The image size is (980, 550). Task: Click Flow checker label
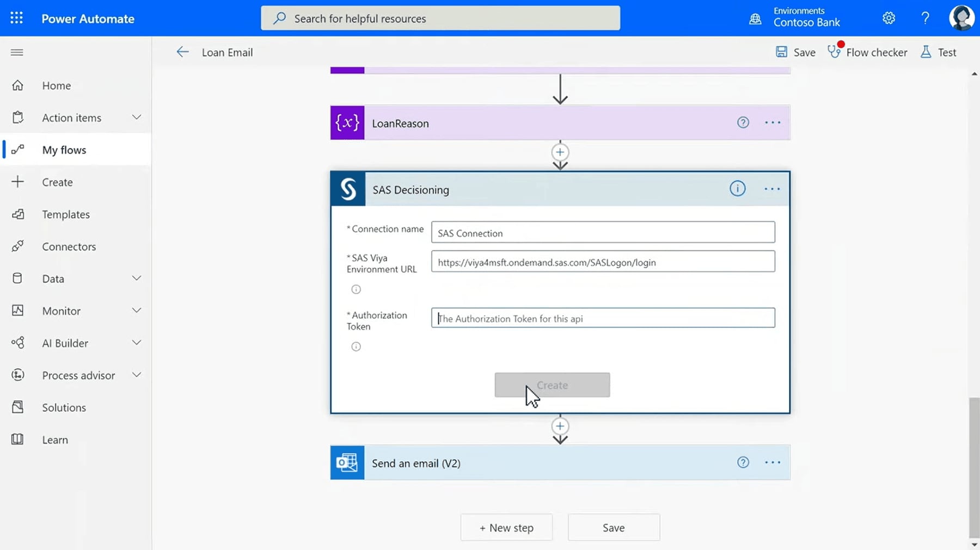877,52
